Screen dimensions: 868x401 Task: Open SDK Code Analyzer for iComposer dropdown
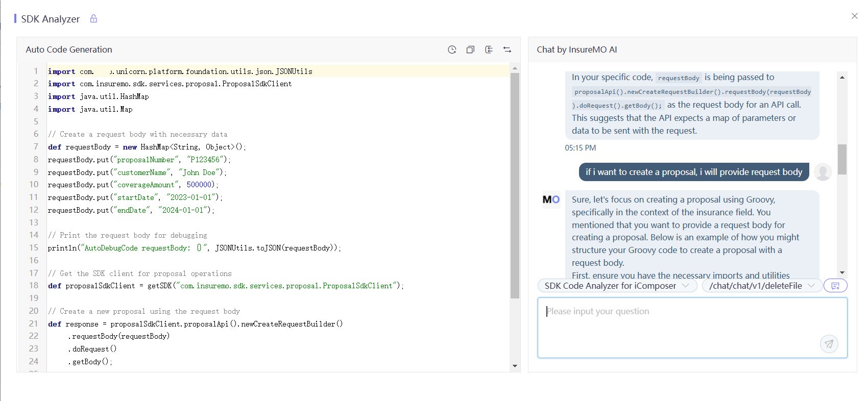click(617, 286)
